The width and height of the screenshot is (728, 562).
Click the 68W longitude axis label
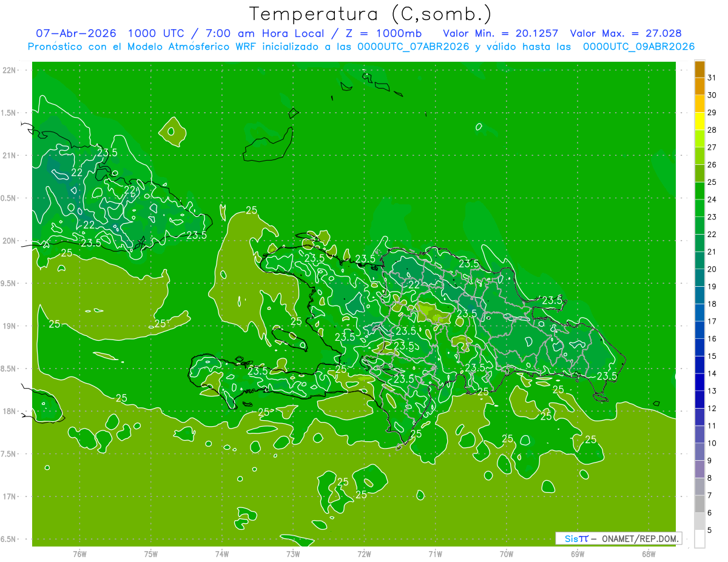pyautogui.click(x=649, y=554)
